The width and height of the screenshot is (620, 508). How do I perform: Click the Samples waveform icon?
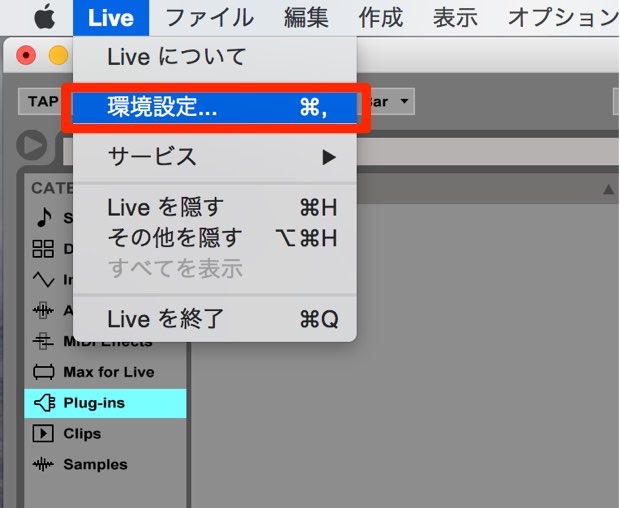pyautogui.click(x=43, y=464)
